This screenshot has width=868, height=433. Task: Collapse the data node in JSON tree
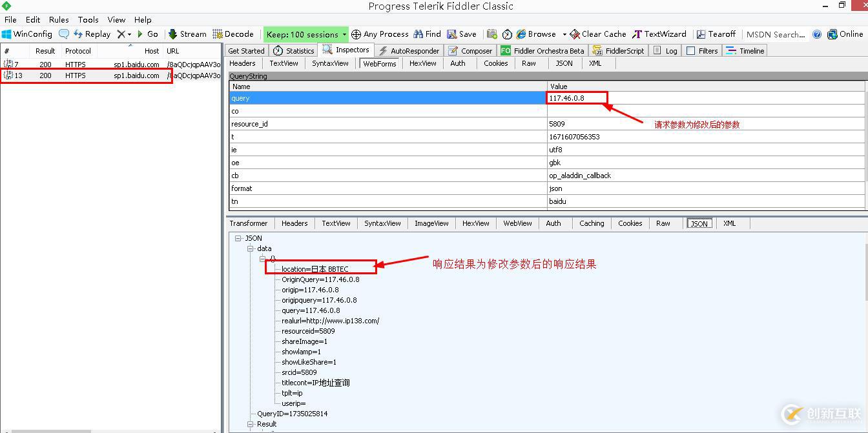click(251, 248)
